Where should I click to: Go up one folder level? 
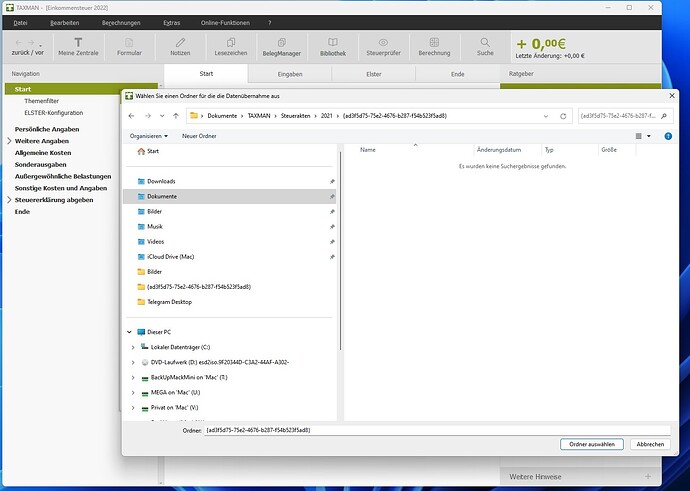(176, 116)
